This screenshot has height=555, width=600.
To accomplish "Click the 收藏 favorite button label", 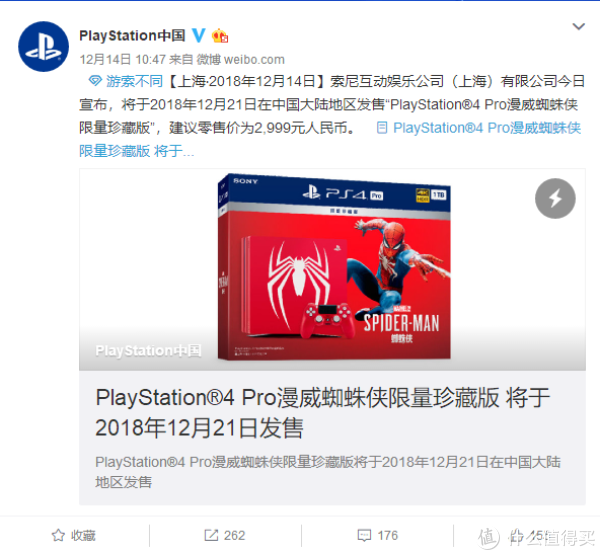I will click(83, 535).
